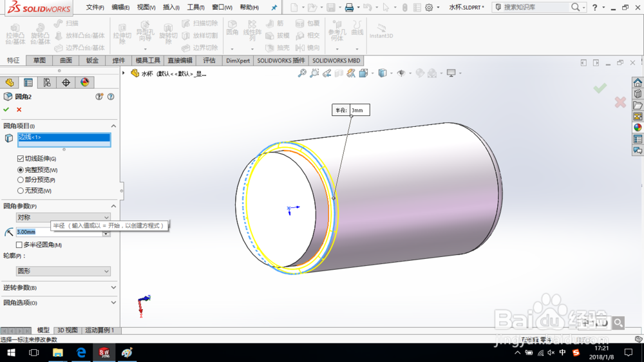This screenshot has height=362, width=644.
Task: Open the FeatureManager design tree tab
Action: tap(10, 82)
